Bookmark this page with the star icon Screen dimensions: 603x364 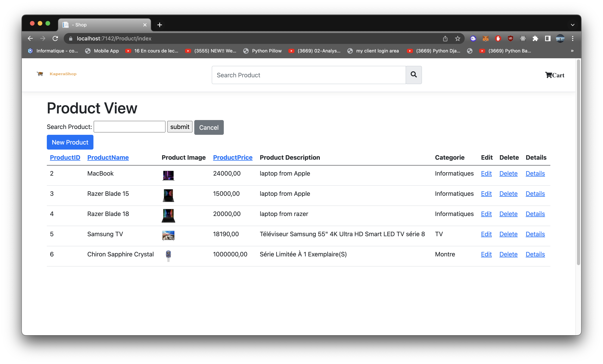[x=458, y=38]
